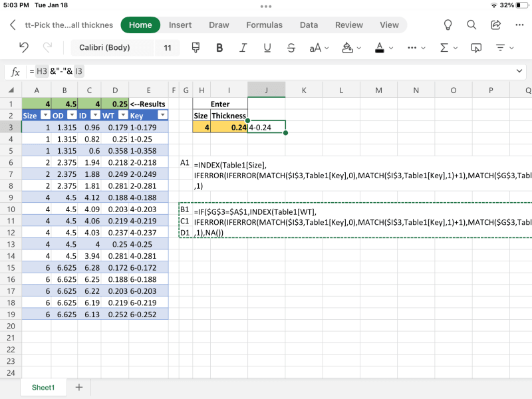Select the Enter header cell
The height and width of the screenshot is (399, 532).
coord(220,104)
